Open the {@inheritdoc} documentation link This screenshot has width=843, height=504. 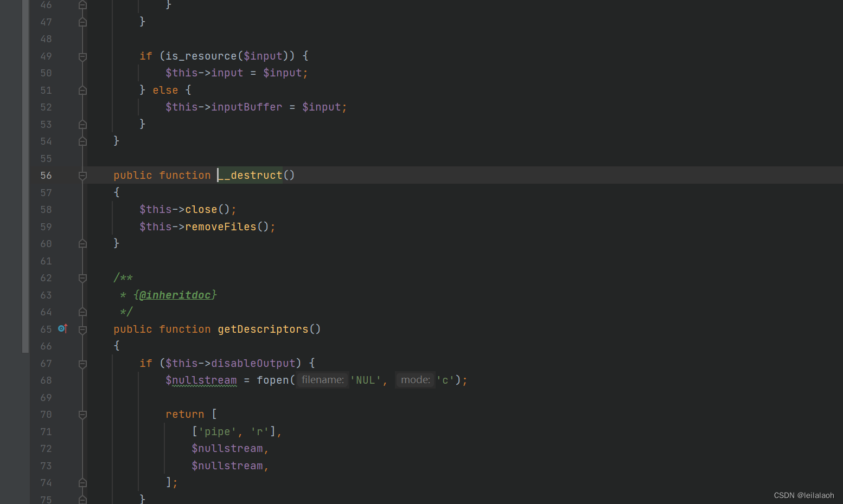tap(175, 294)
